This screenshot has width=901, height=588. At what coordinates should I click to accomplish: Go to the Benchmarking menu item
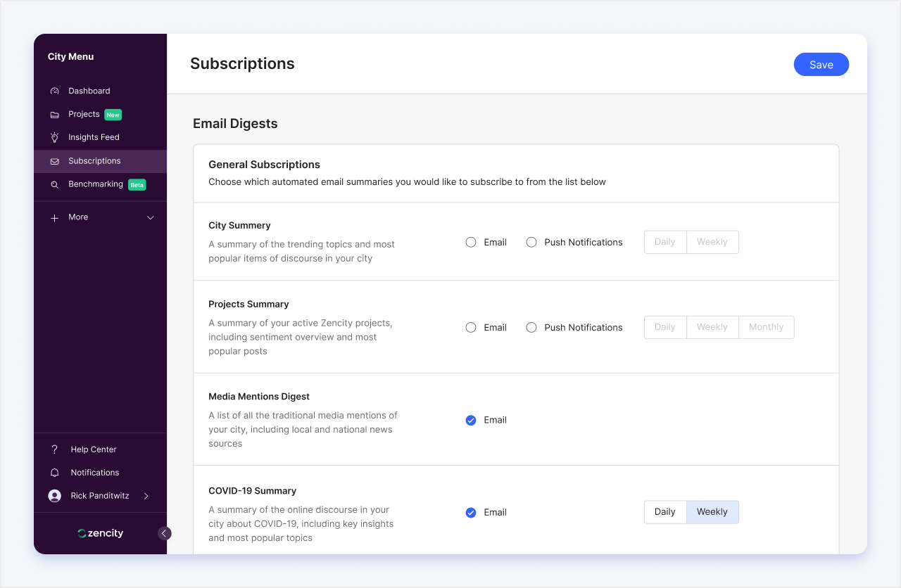point(95,184)
